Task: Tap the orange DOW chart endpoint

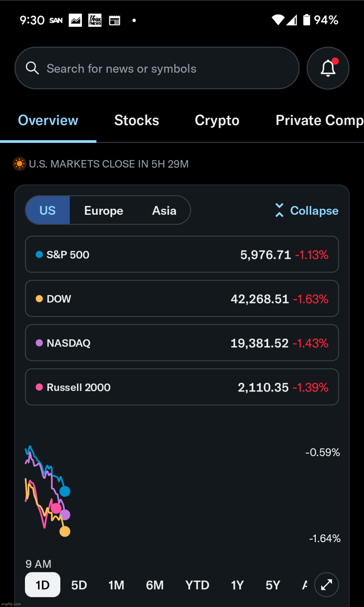Action: pyautogui.click(x=65, y=531)
